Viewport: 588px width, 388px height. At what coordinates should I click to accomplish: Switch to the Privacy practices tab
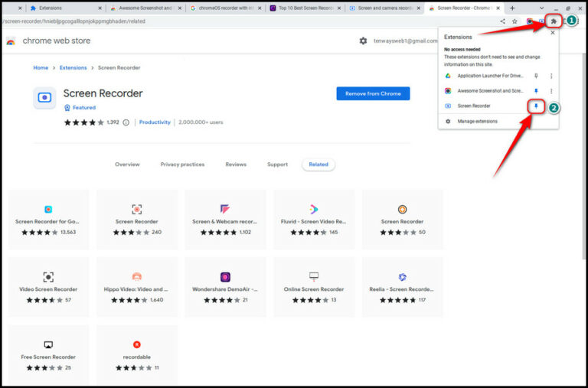[183, 165]
